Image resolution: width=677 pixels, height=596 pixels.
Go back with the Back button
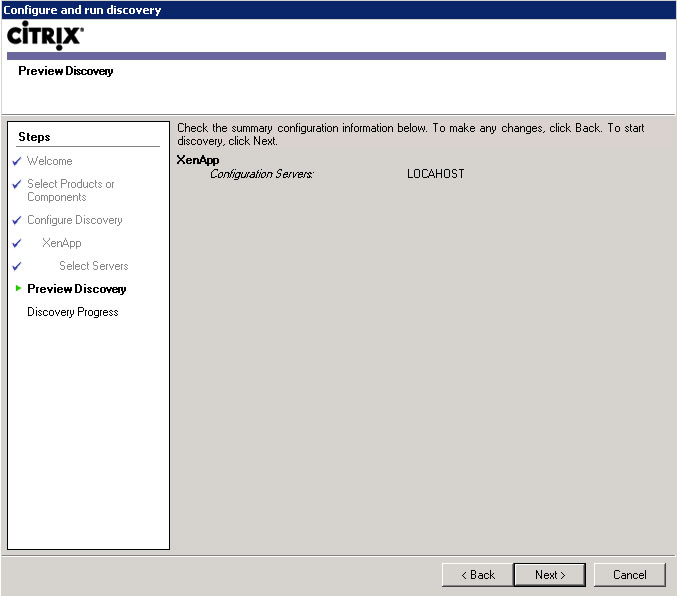click(478, 574)
